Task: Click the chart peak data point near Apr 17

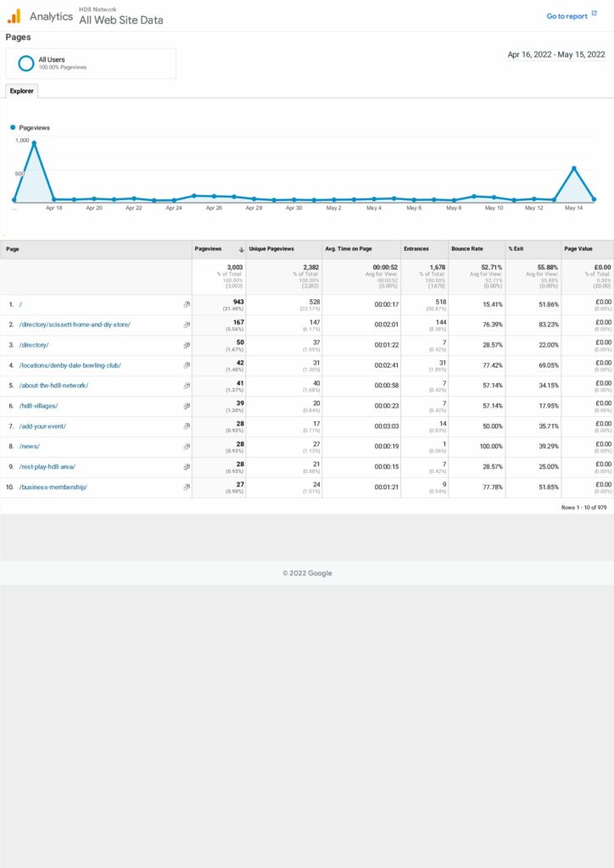Action: tap(34, 143)
